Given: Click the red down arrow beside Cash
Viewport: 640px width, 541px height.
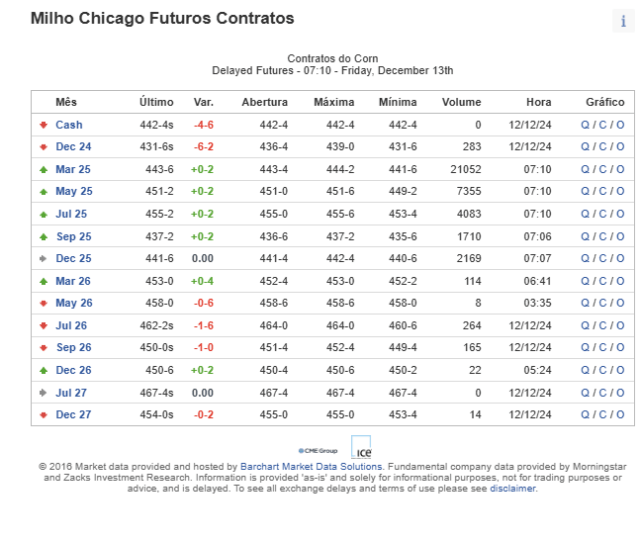Looking at the screenshot, I should (43, 125).
